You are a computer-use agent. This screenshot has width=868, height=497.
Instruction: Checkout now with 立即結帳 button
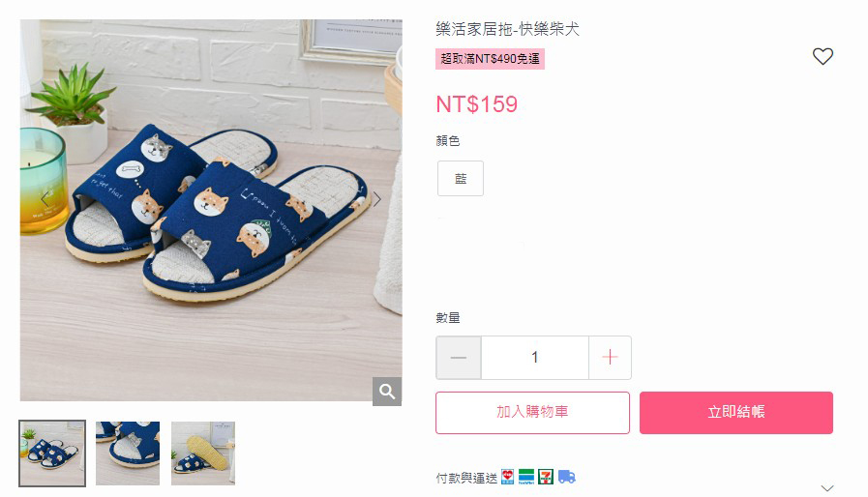point(736,413)
